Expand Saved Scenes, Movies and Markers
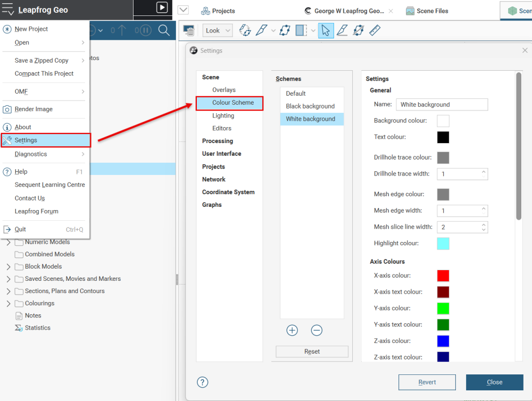The image size is (532, 401). [9, 279]
